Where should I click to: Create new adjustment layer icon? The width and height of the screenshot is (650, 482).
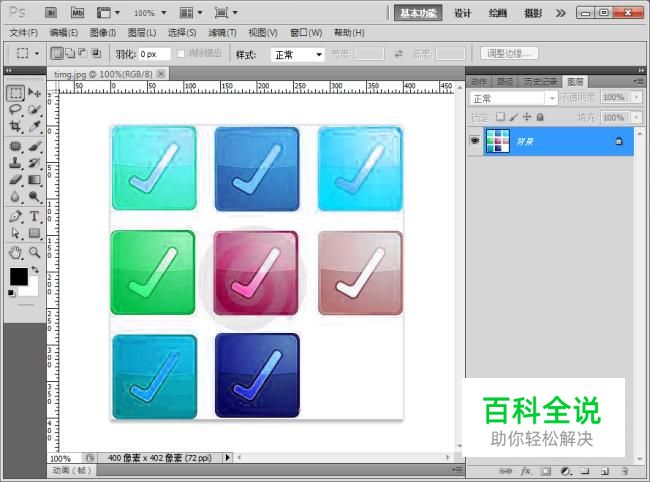coord(566,471)
